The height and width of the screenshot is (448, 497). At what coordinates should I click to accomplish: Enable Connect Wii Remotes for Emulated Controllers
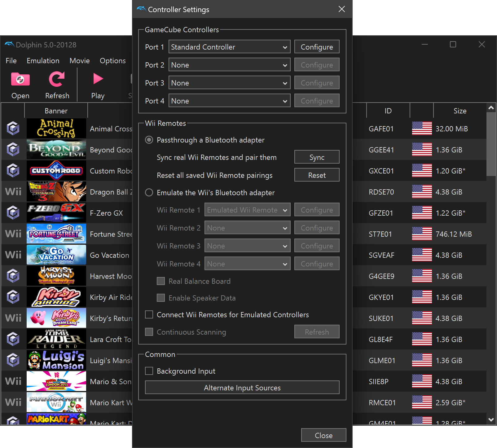click(x=149, y=314)
